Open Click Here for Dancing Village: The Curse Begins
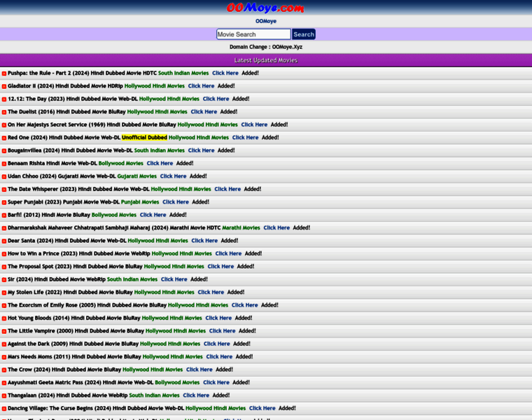This screenshot has height=420, width=532. tap(262, 408)
